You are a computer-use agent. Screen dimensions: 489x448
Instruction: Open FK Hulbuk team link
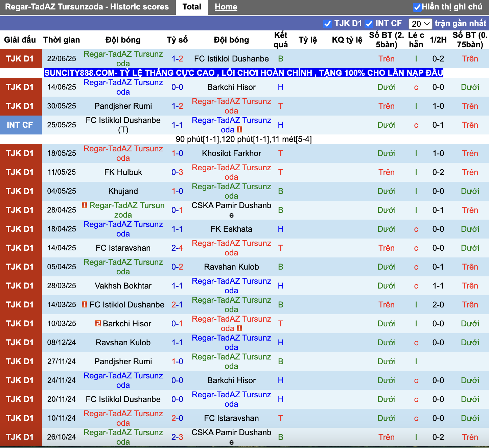tap(123, 172)
